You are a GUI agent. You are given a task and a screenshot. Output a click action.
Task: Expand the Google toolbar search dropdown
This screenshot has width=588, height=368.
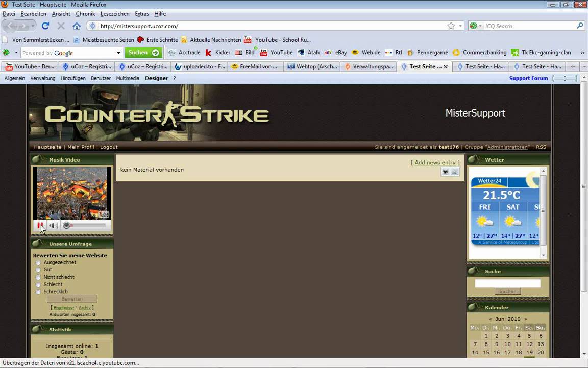click(x=118, y=53)
